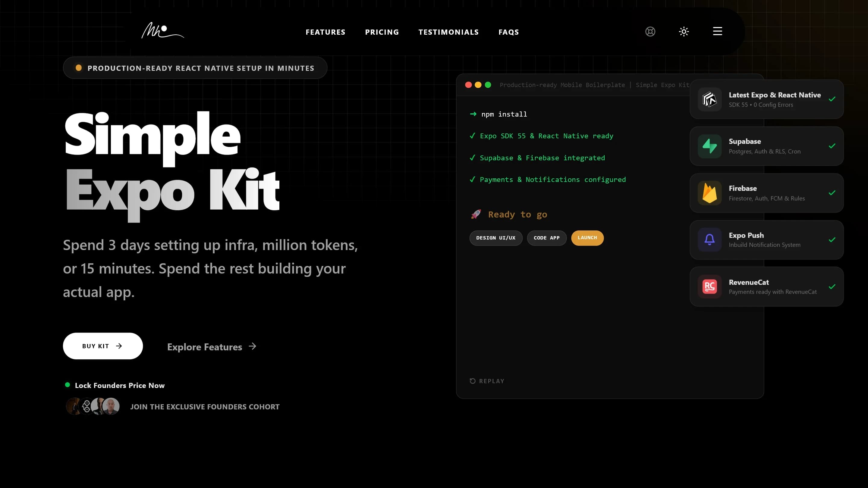Image resolution: width=868 pixels, height=488 pixels.
Task: Click the green status dot by Lock Founders
Action: pyautogui.click(x=68, y=385)
